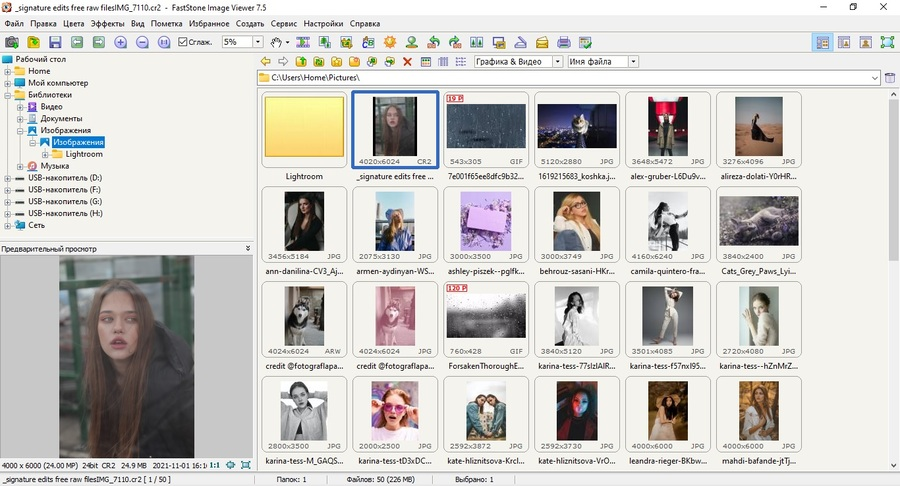This screenshot has height=486, width=900.
Task: Open adjust lighting sun icon
Action: click(390, 42)
